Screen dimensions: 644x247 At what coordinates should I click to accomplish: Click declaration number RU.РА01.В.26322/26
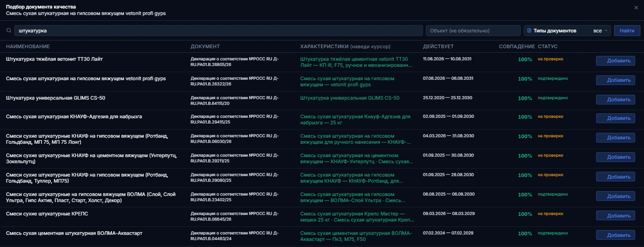(x=211, y=84)
